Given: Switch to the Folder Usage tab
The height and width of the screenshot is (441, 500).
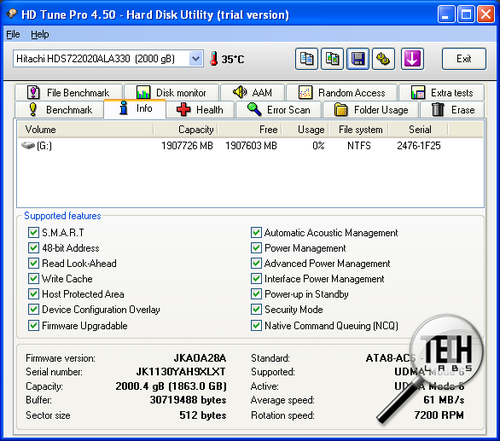Looking at the screenshot, I should (371, 110).
